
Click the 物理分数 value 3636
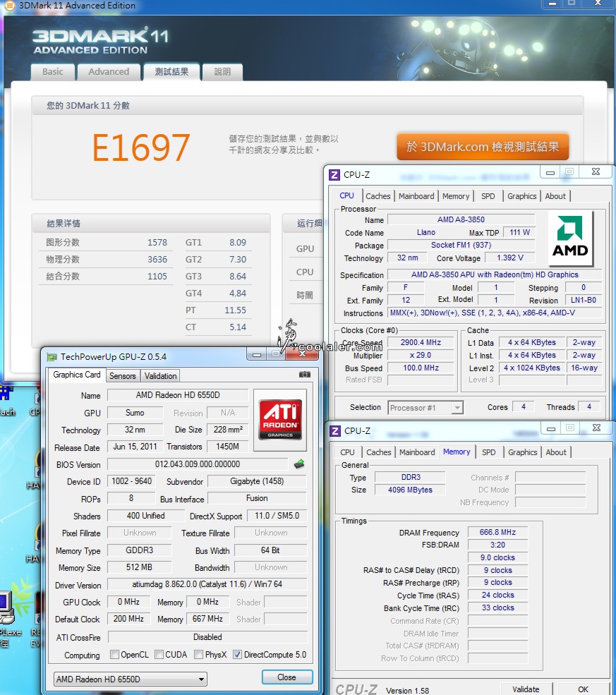[x=157, y=259]
